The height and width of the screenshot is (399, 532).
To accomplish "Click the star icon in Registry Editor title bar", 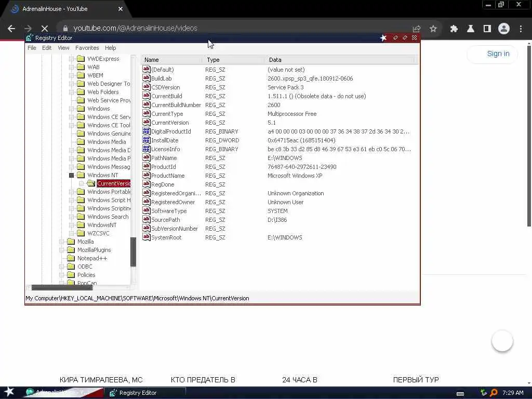I will tap(383, 37).
